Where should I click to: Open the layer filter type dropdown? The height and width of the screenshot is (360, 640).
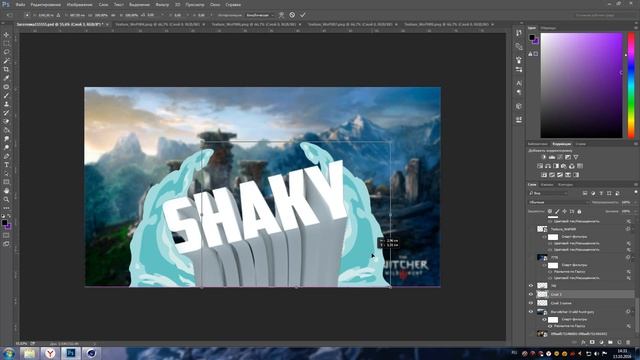tap(549, 193)
